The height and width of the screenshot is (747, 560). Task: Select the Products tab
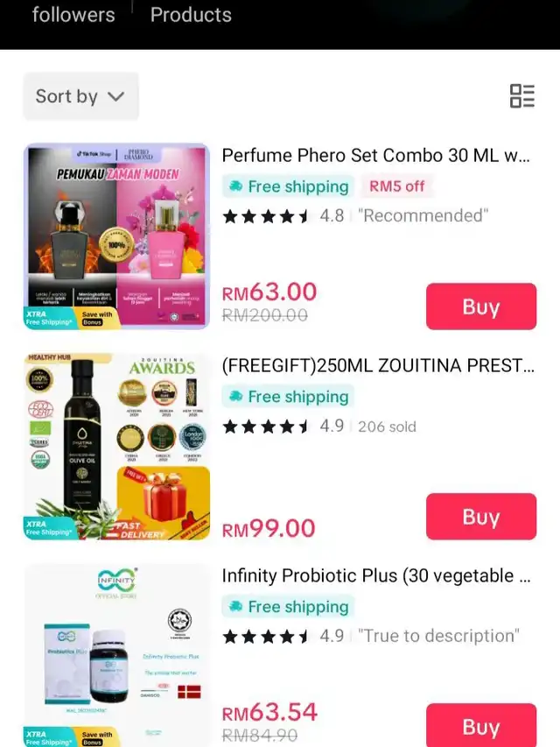[191, 15]
